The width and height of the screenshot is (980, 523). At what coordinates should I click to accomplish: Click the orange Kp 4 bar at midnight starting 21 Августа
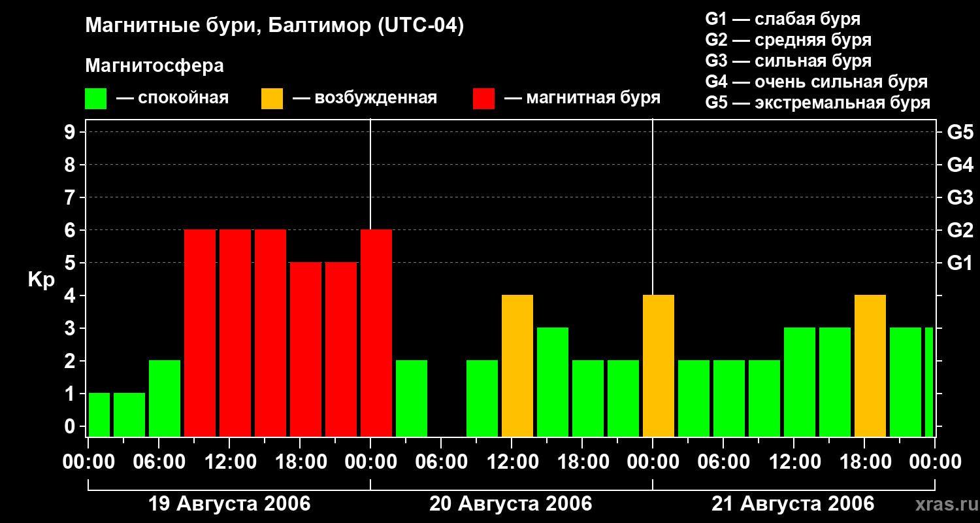tap(659, 366)
